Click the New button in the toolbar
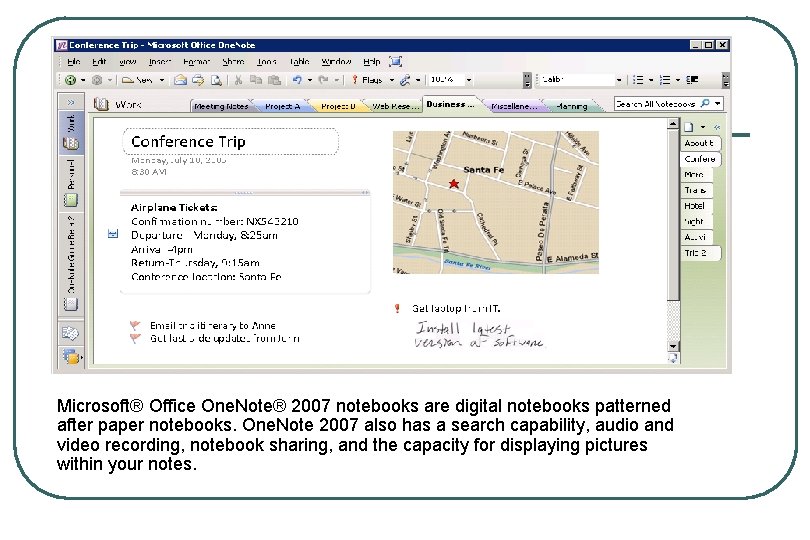Screen dimensions: 810x540 [x=137, y=80]
